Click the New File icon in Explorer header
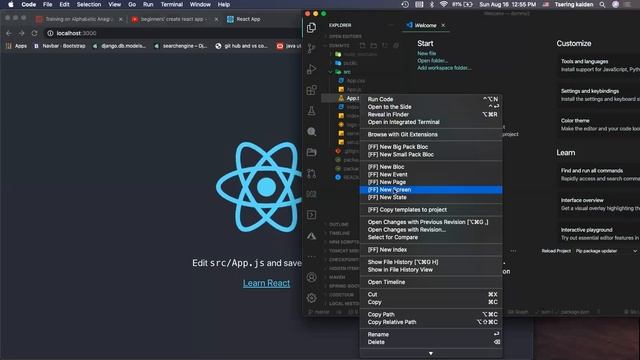The image size is (640, 360). [362, 45]
